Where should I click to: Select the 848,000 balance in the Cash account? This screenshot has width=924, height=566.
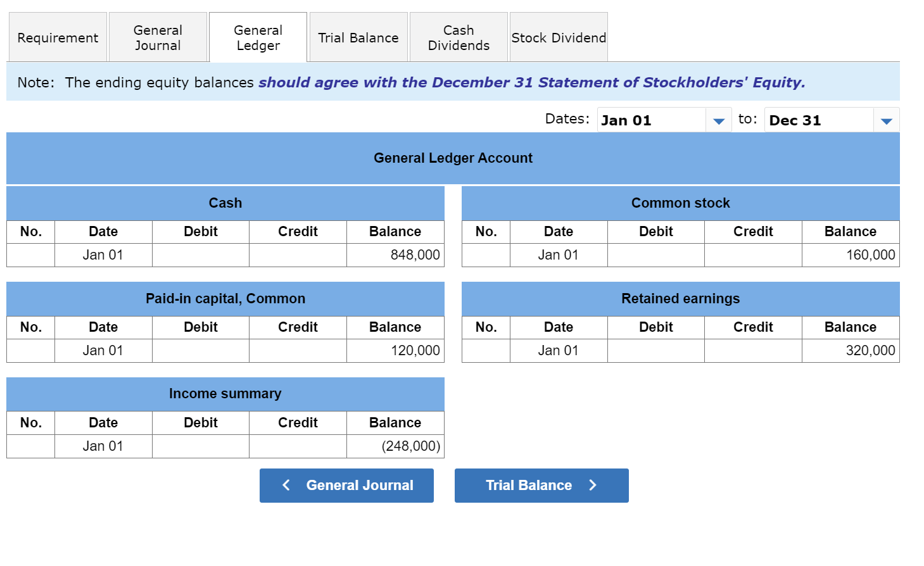(395, 255)
